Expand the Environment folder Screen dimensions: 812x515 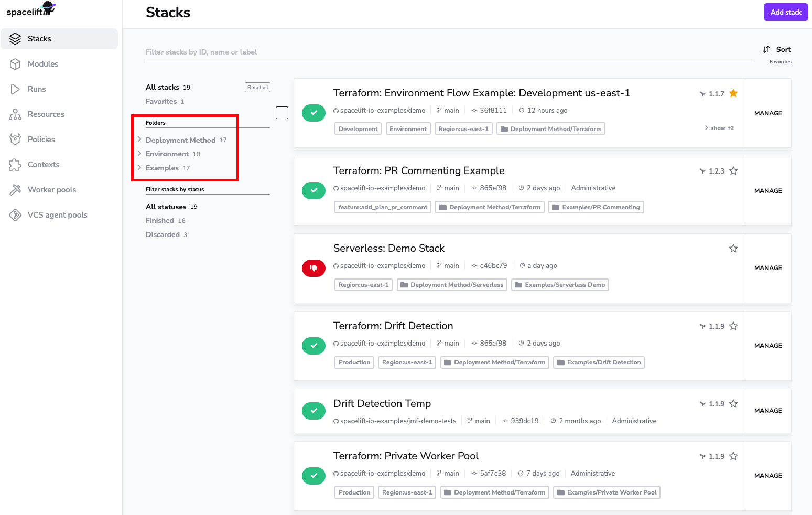click(x=139, y=154)
